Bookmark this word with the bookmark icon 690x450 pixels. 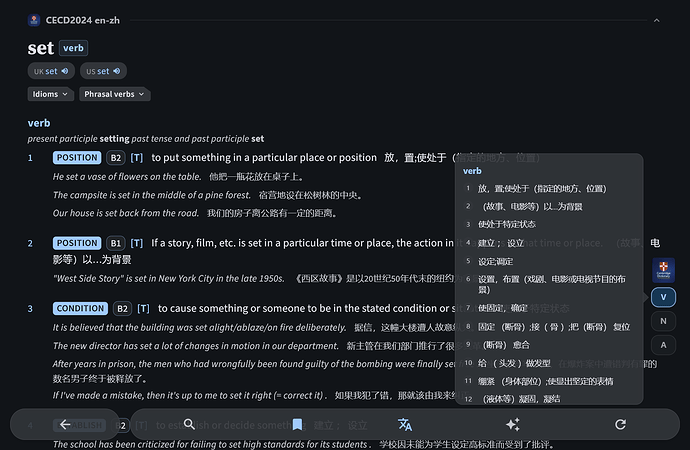(x=297, y=425)
